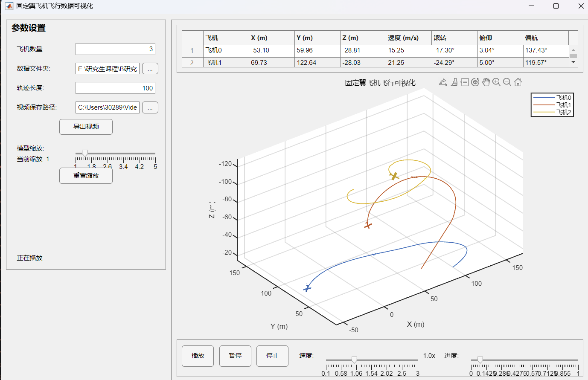Pause playback with the 暂停 button
Viewport: 588px width, 380px height.
(235, 356)
